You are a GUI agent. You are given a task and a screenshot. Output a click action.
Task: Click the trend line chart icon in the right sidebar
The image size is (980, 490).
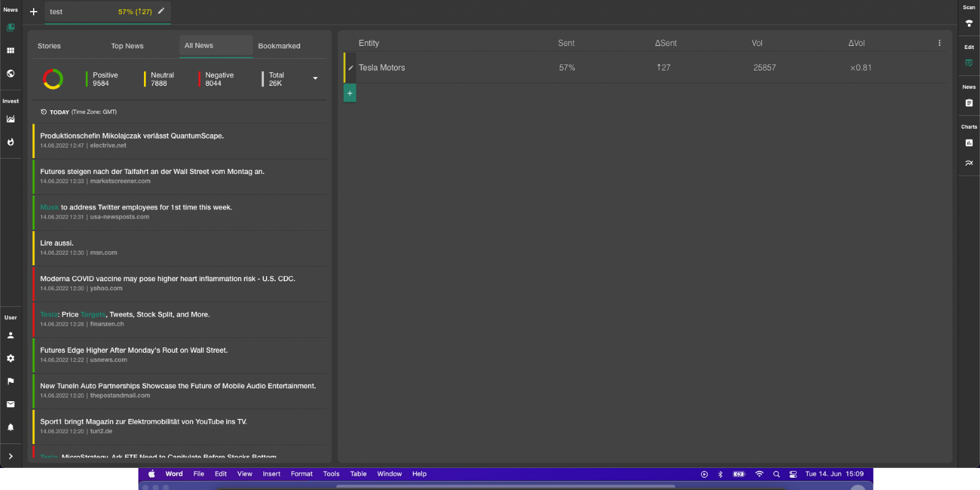(969, 163)
